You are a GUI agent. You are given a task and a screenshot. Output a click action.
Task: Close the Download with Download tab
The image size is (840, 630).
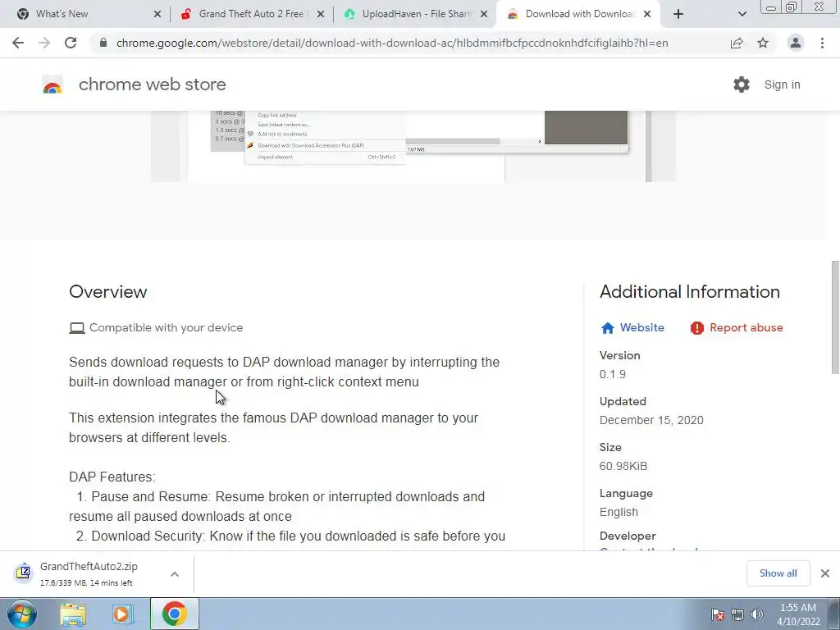[647, 14]
